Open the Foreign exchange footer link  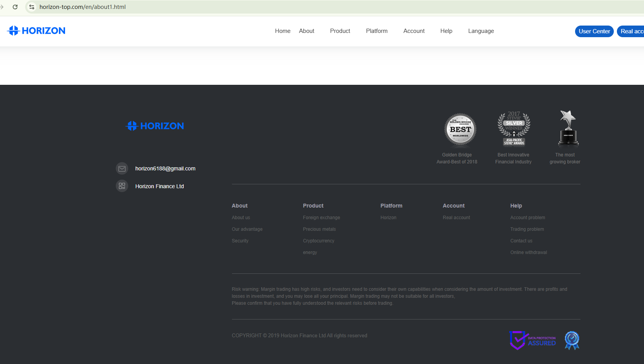point(321,218)
